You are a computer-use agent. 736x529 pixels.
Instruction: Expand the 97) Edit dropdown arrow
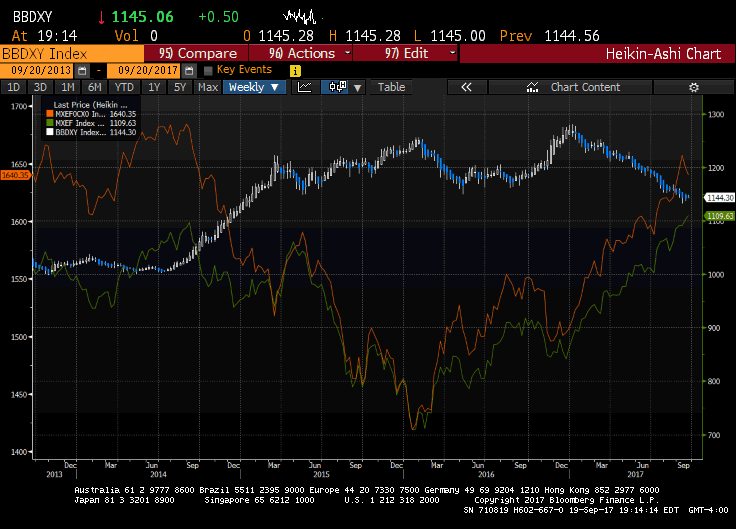click(452, 53)
